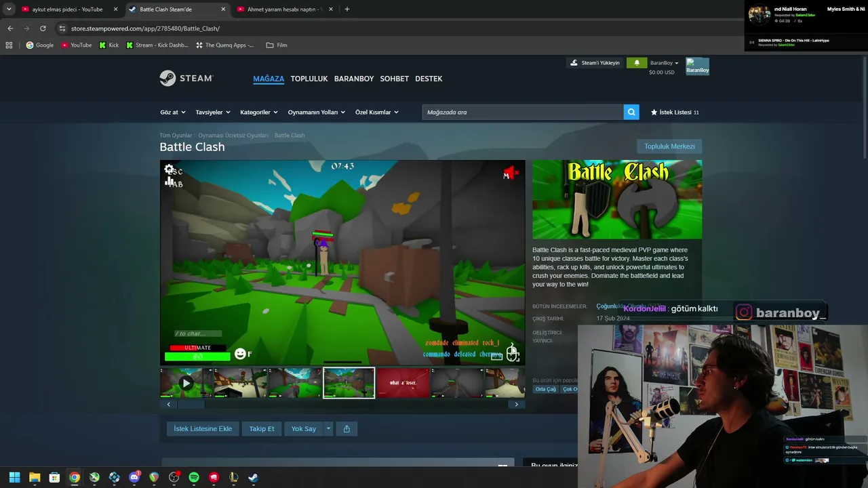Go back to the previous page

coord(10,28)
